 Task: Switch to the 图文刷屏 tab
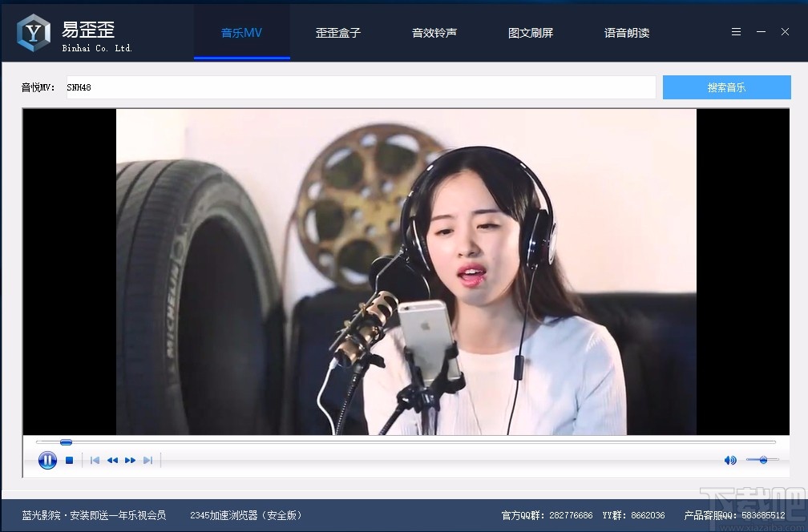[x=531, y=33]
